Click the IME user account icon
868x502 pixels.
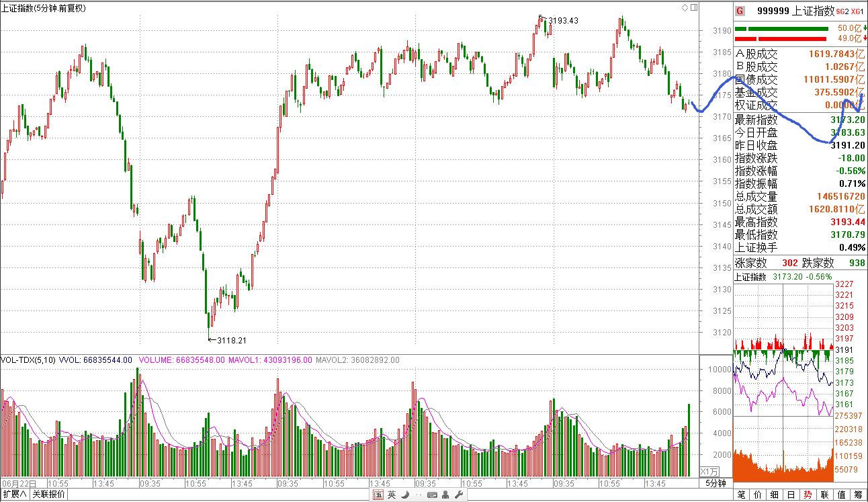[446, 495]
